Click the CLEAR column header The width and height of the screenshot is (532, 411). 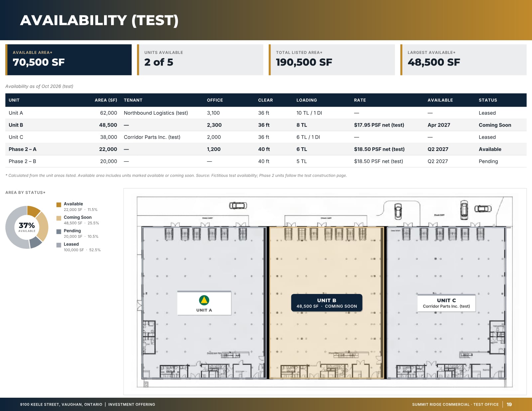click(265, 100)
